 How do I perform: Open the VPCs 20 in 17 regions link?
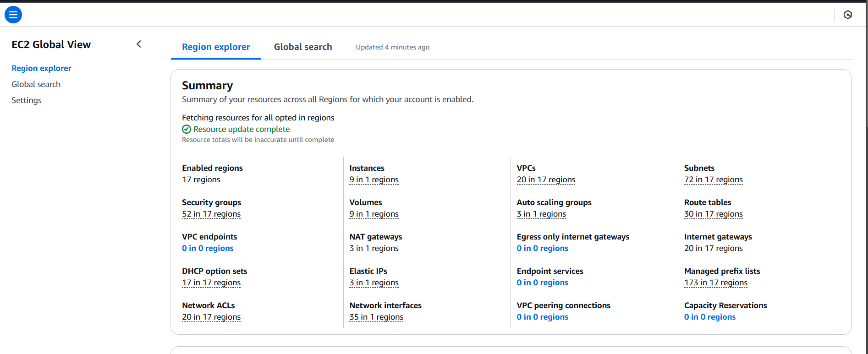click(546, 180)
